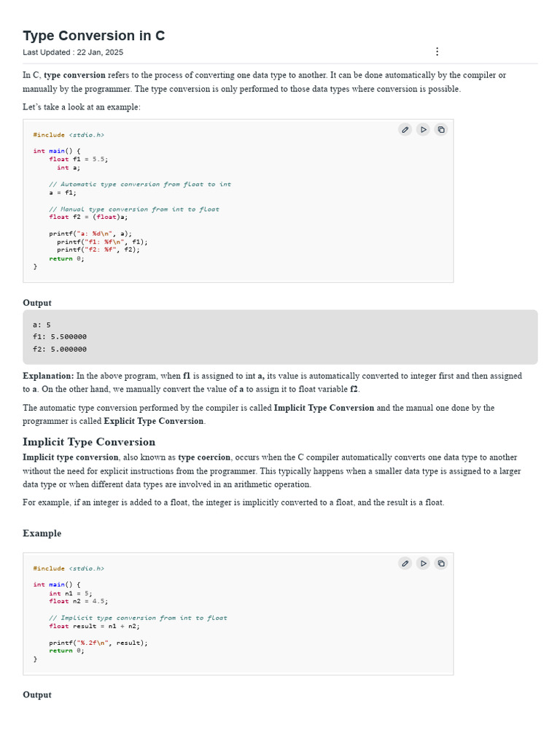Open the three-dot more options menu

(437, 52)
